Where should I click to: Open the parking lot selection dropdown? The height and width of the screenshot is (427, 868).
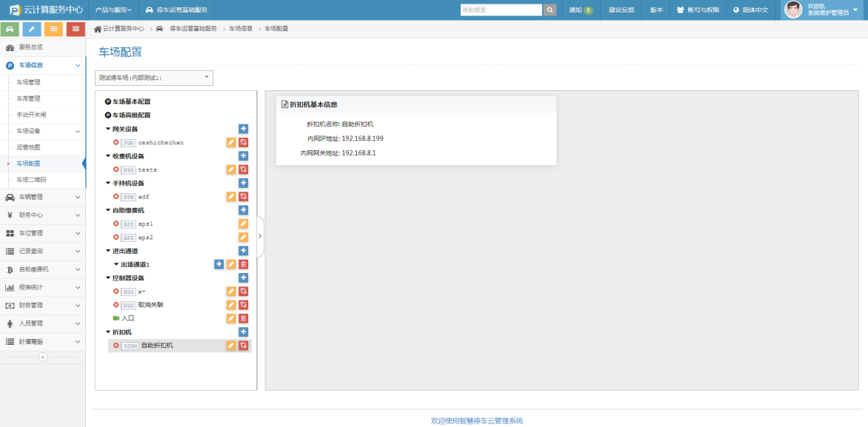pos(154,78)
